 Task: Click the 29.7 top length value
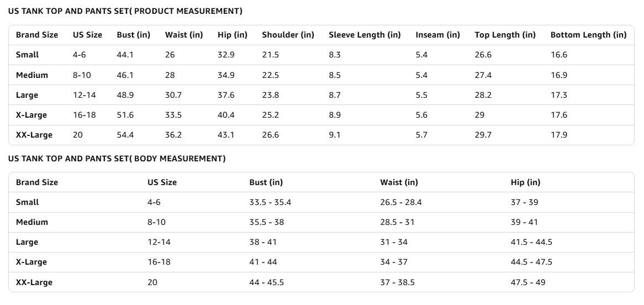click(483, 135)
